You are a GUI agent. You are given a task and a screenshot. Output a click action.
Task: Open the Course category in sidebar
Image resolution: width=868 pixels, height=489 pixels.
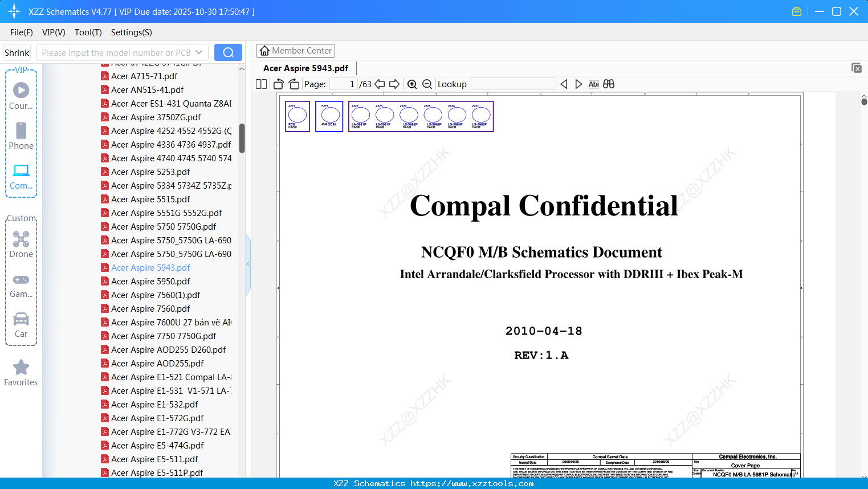click(21, 96)
